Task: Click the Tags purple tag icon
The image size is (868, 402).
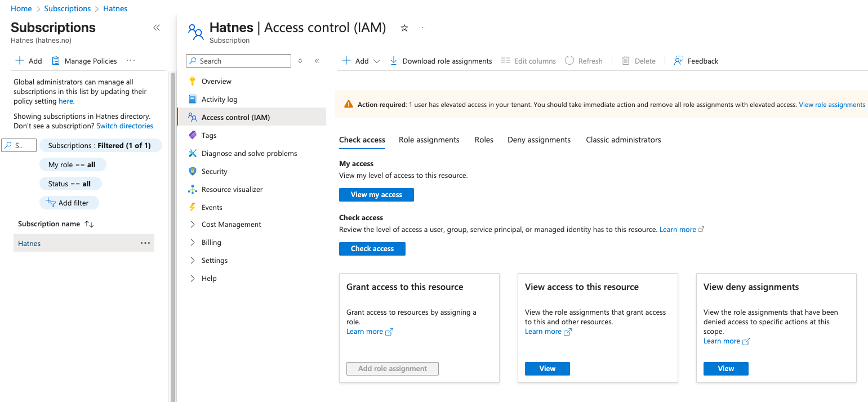Action: (x=193, y=135)
